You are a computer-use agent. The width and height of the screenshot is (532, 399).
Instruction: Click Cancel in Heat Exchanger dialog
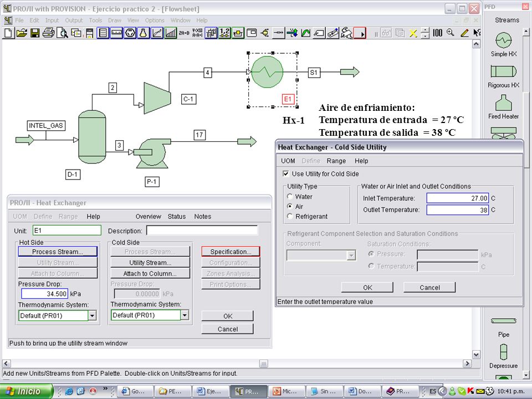228,329
